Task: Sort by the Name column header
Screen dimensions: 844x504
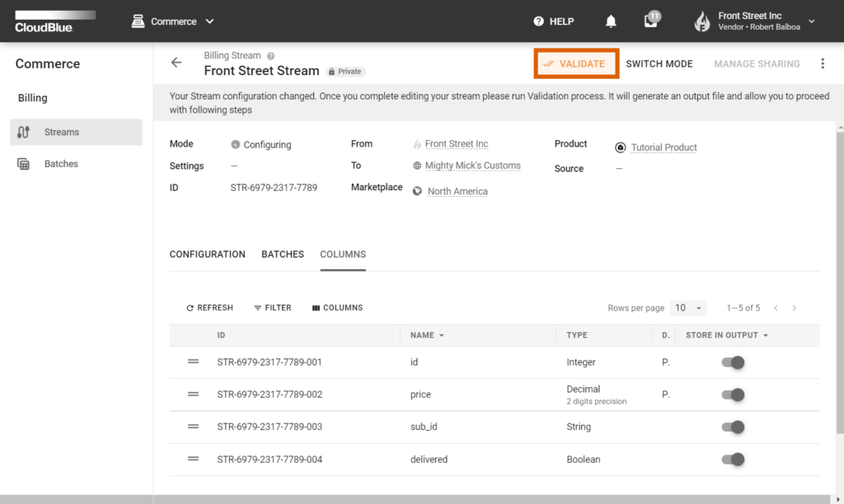Action: [427, 335]
